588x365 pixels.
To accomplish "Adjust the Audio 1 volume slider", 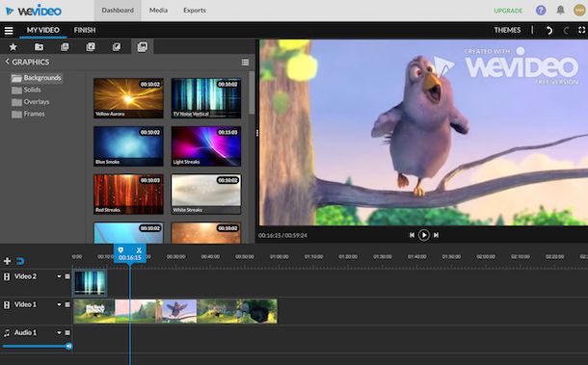I will 37,347.
